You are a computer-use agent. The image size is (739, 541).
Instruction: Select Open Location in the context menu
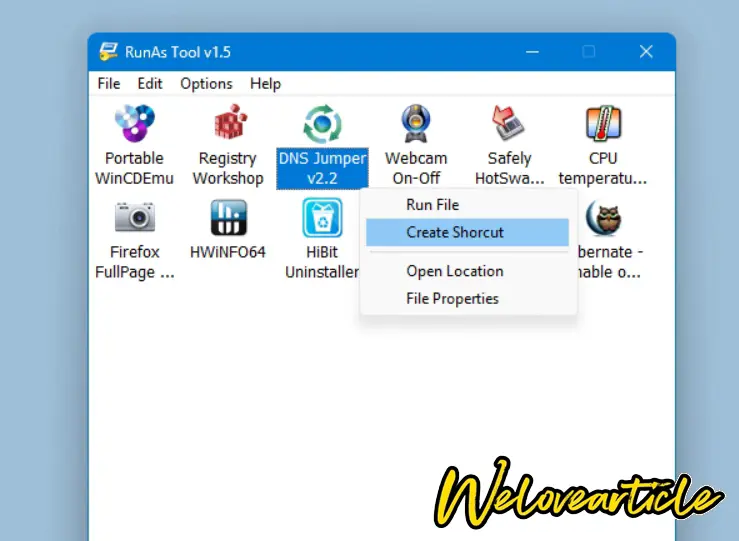click(455, 271)
